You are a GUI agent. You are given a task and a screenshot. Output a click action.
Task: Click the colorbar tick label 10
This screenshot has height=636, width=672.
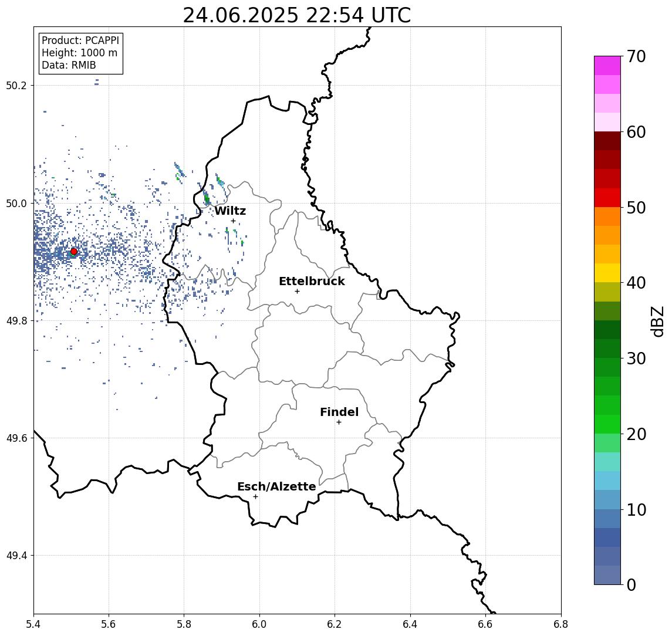(x=636, y=510)
